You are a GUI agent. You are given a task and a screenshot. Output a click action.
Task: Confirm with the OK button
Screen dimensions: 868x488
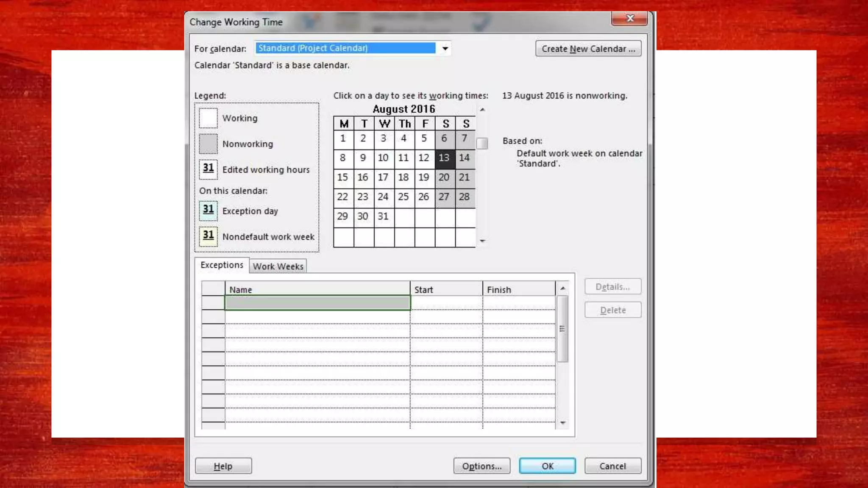[547, 466]
